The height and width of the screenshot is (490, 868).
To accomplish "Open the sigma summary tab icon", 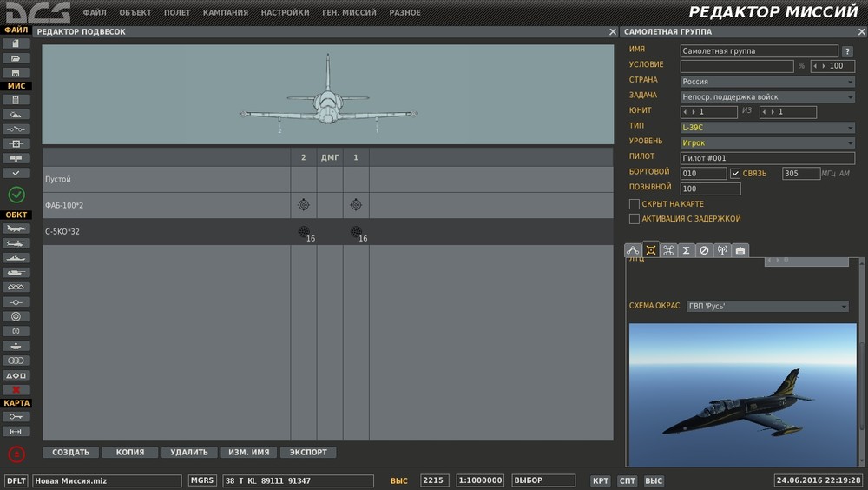I will [x=686, y=250].
